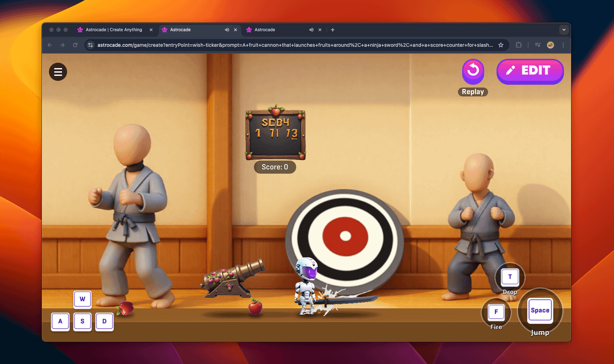The width and height of the screenshot is (614, 364).
Task: Open the Chrome extensions puzzle menu
Action: click(x=518, y=45)
